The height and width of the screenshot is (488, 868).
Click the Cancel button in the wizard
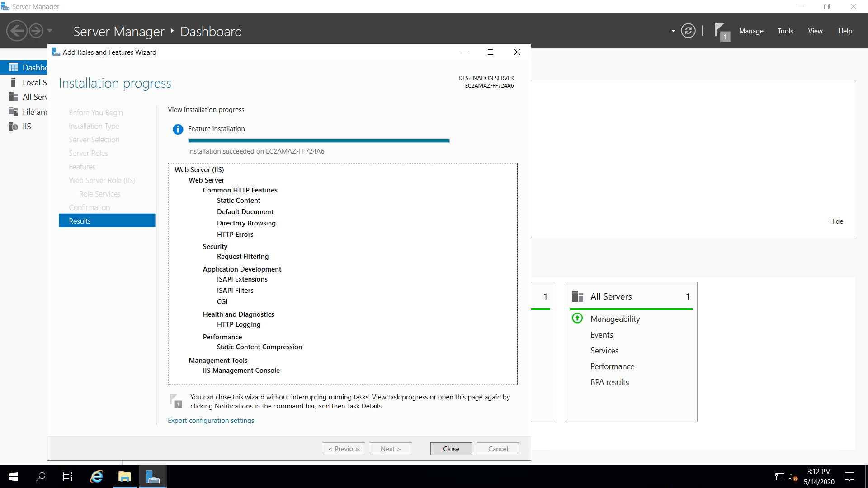(498, 449)
